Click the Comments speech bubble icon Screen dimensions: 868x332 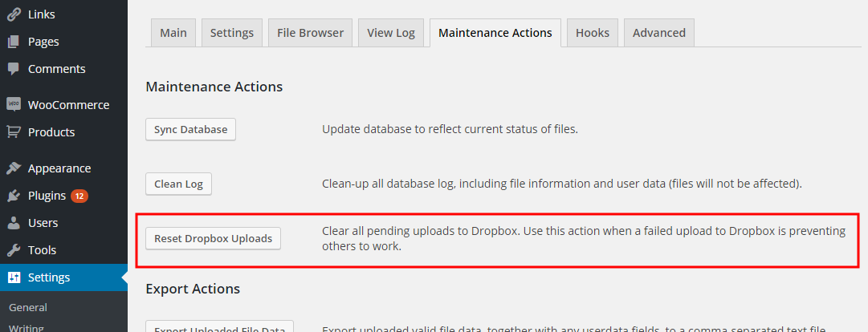(14, 70)
